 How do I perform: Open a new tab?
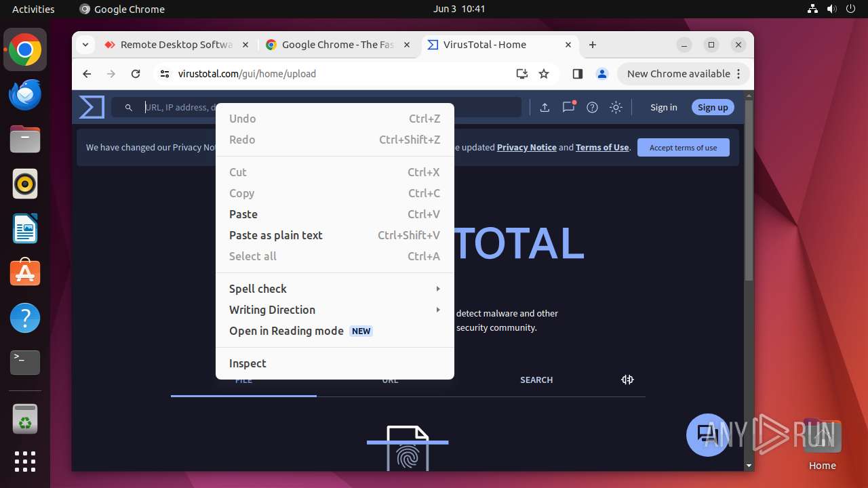593,45
